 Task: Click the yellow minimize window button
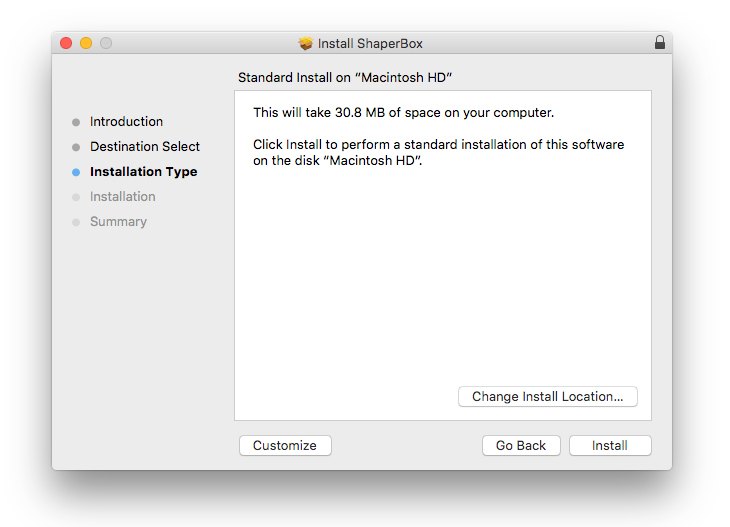pyautogui.click(x=86, y=43)
